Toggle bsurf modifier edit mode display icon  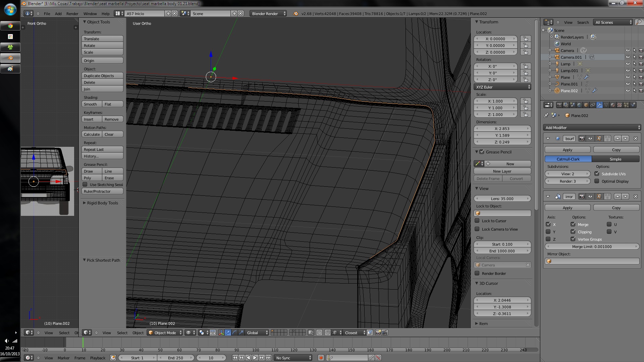(x=599, y=138)
